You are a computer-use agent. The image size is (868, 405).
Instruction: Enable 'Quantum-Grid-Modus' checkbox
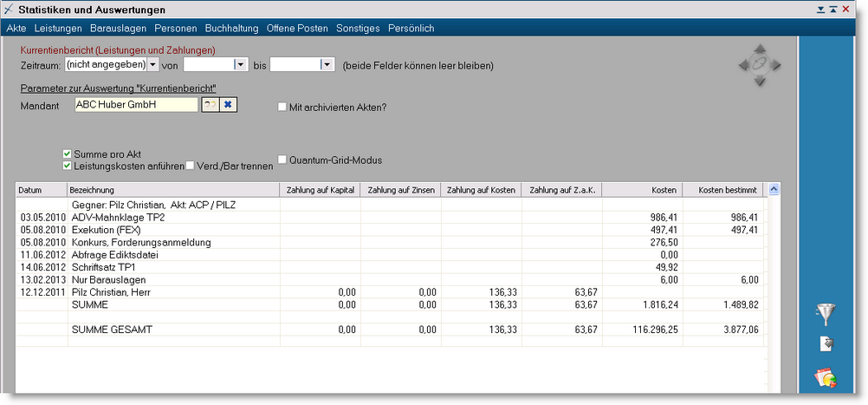282,160
